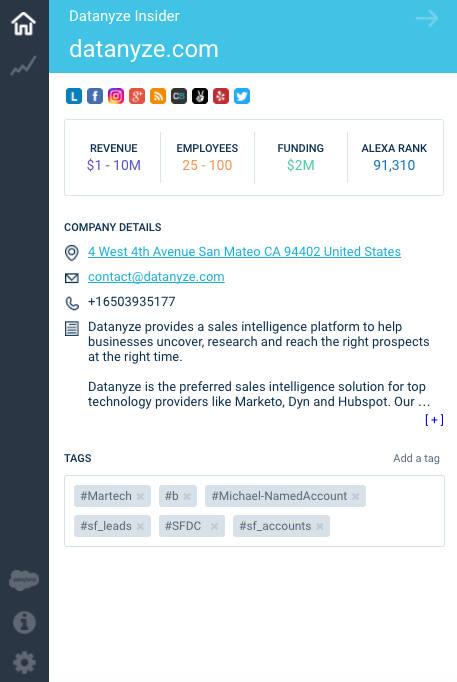
Task: Select the #SFDC tag label
Action: click(x=183, y=526)
